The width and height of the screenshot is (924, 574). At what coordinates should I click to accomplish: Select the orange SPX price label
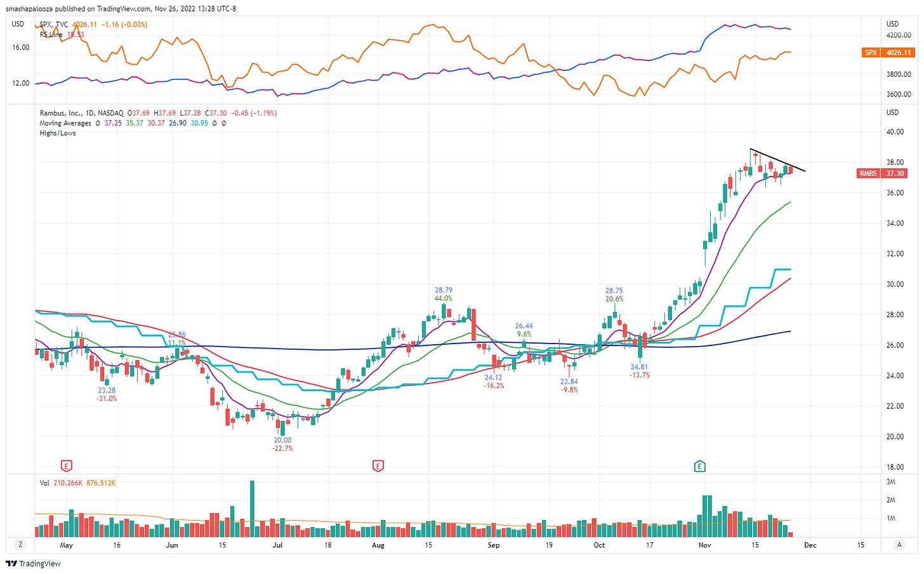[888, 53]
